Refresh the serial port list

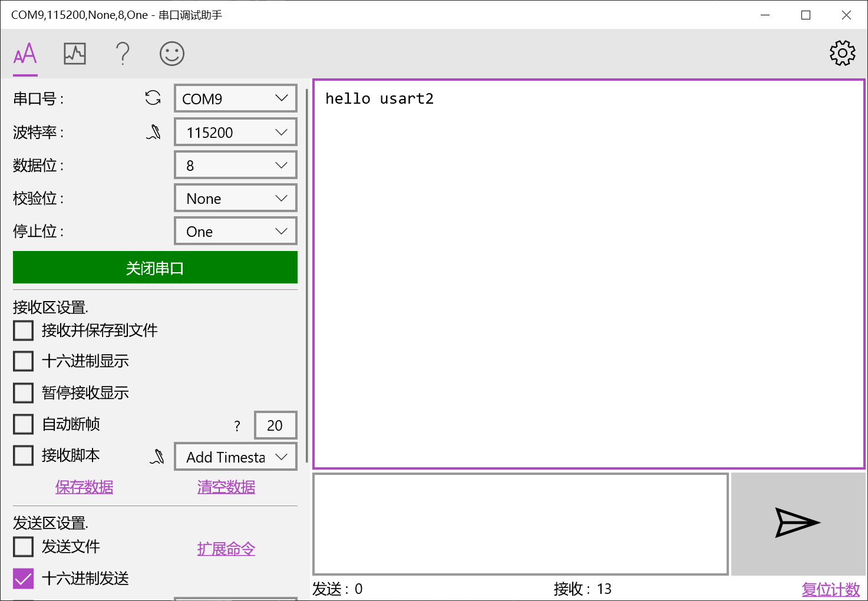pyautogui.click(x=153, y=98)
